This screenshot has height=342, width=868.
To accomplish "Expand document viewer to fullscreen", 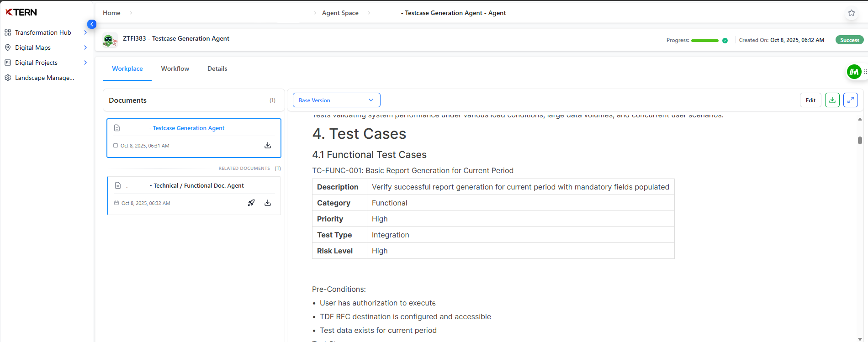I will [850, 100].
